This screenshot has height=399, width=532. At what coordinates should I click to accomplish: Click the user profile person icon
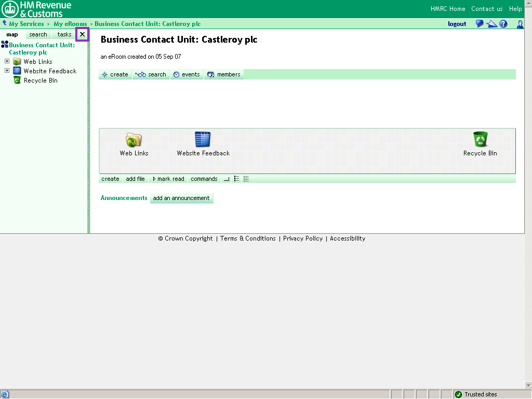coord(520,24)
